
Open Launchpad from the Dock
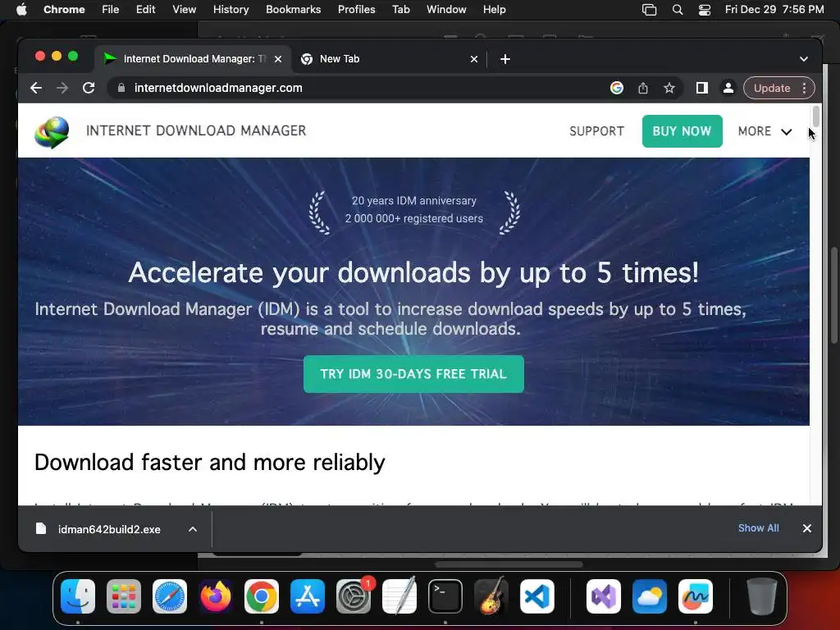pos(124,596)
